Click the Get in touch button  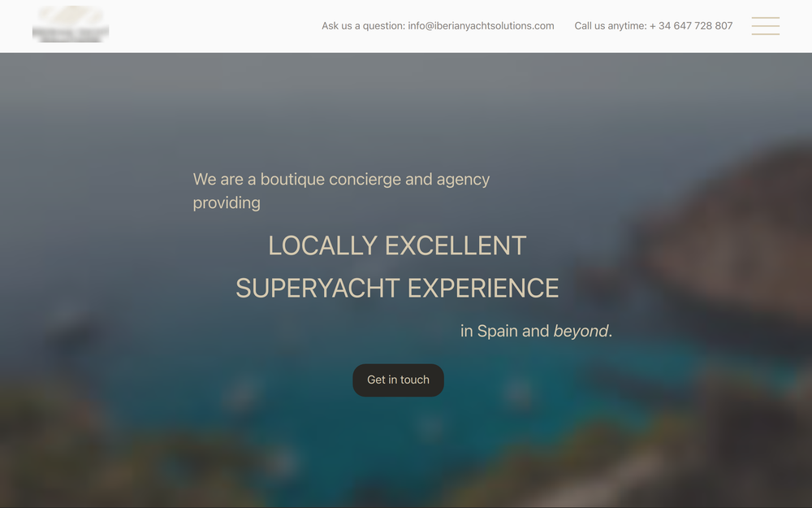pos(398,380)
